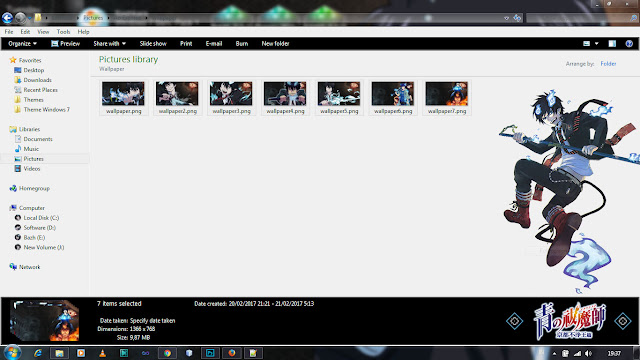
Task: Open the view options dropdown arrow
Action: (x=596, y=44)
